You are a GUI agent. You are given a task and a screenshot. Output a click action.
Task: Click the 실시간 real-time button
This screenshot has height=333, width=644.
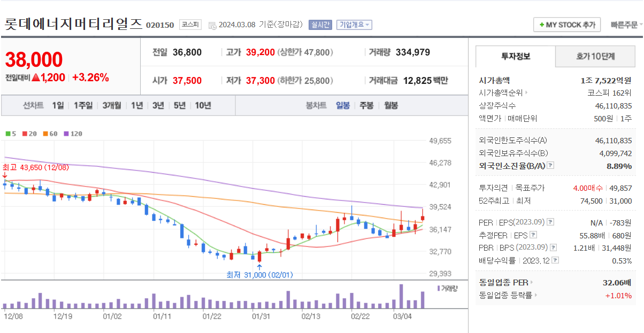click(320, 25)
